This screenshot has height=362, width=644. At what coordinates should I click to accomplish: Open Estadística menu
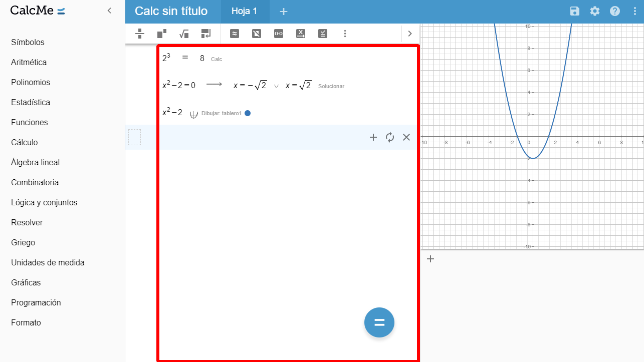point(31,102)
